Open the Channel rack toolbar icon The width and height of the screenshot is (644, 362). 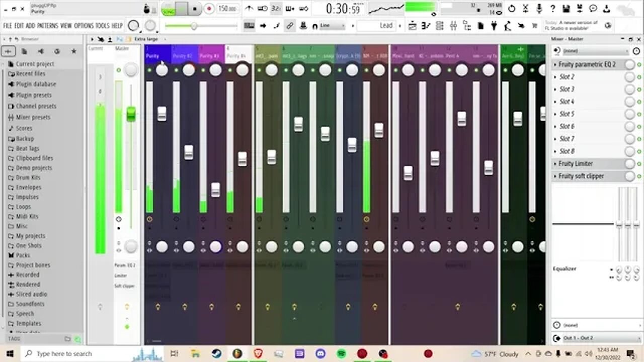pos(439,26)
